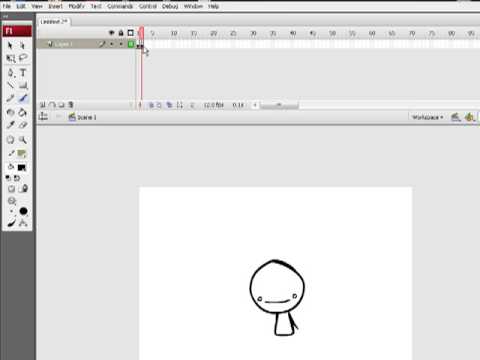Toggle the Use Tilt brush option
The image size is (480, 360).
click(23, 223)
